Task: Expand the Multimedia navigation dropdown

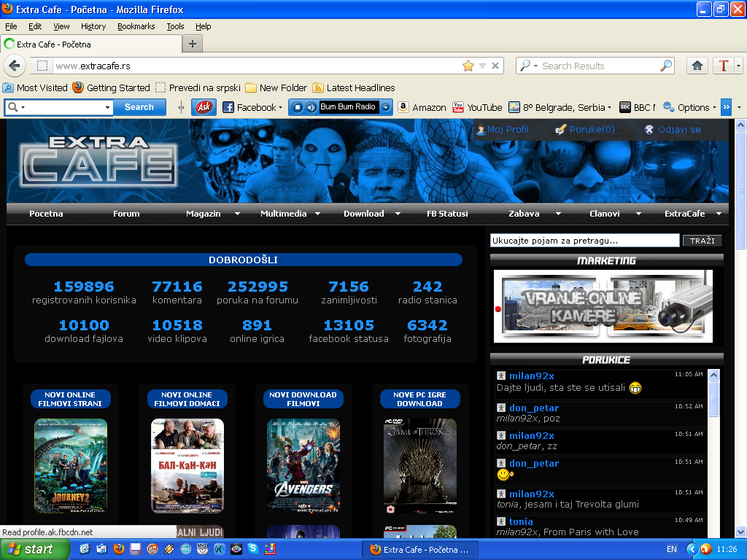Action: tap(317, 214)
